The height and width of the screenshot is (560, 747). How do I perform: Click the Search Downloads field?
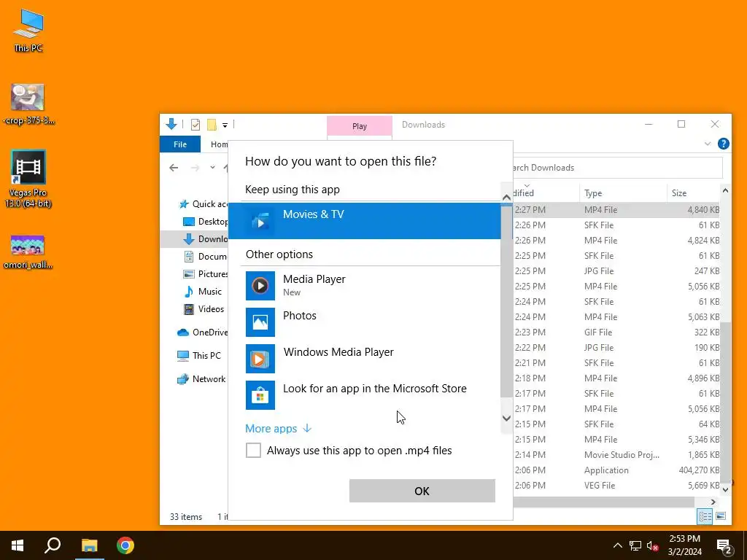pyautogui.click(x=617, y=168)
